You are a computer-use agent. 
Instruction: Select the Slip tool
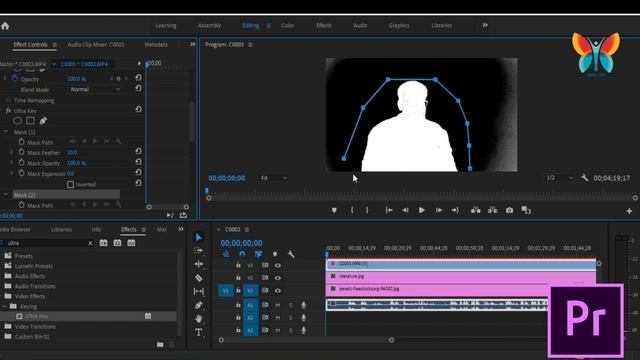click(x=199, y=291)
